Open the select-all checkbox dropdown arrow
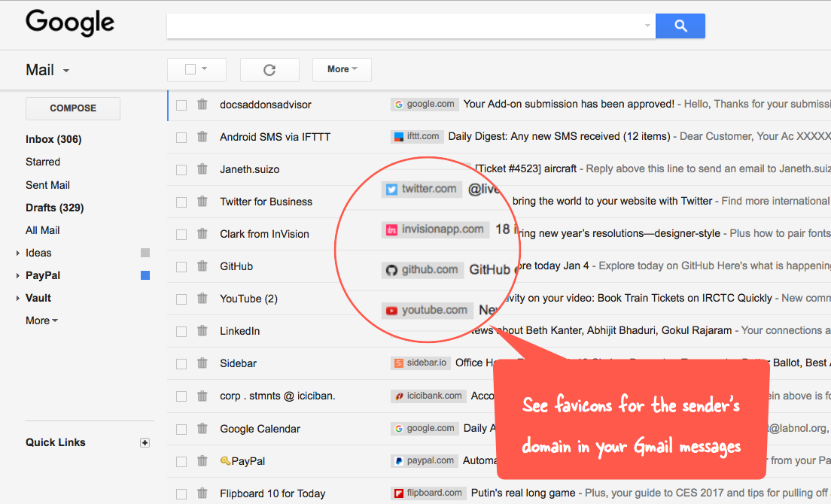The width and height of the screenshot is (831, 504). pyautogui.click(x=205, y=68)
